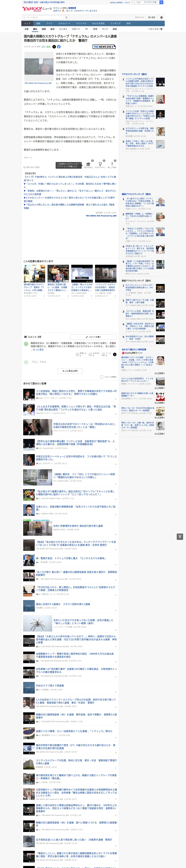Click なるほど reaction on comment
This screenshot has height=868, width=186.
pos(94,354)
